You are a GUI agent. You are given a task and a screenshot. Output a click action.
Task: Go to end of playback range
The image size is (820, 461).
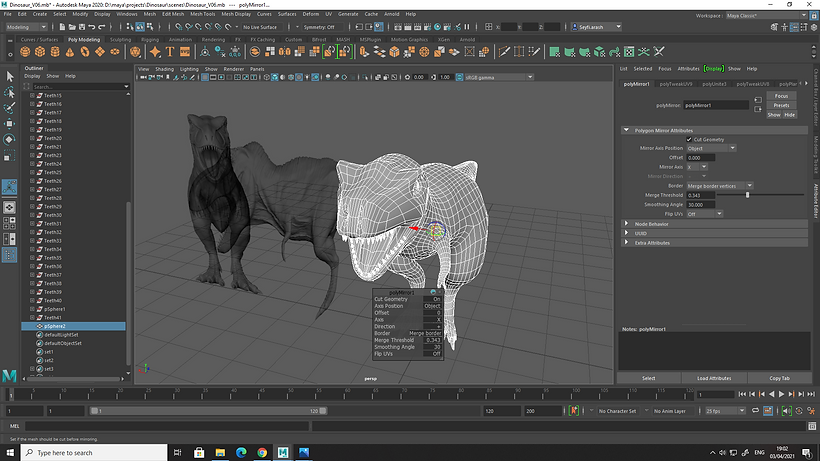pos(811,395)
